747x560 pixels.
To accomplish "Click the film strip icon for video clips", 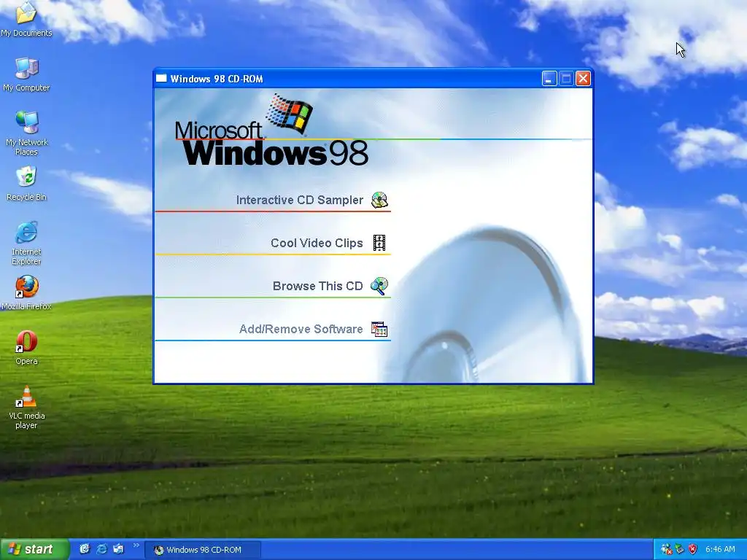I will tap(379, 243).
